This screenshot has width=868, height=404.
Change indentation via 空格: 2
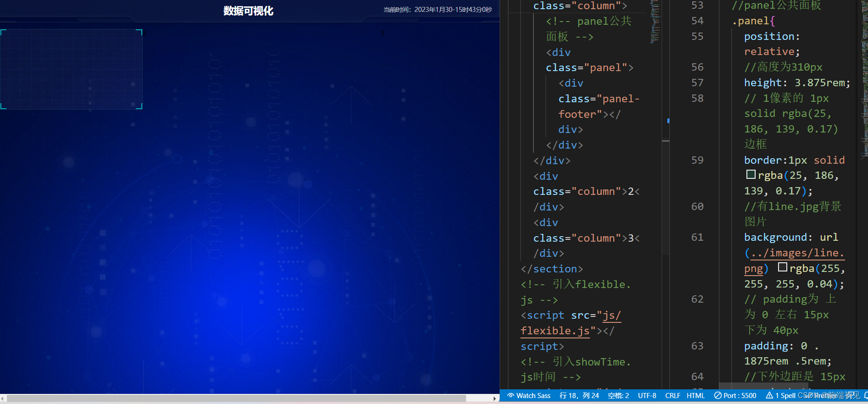618,395
